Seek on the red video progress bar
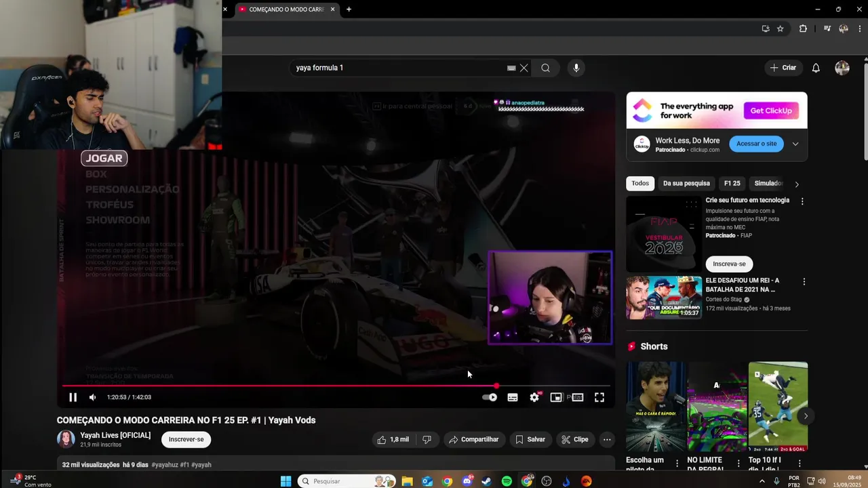This screenshot has width=868, height=488. tap(336, 386)
